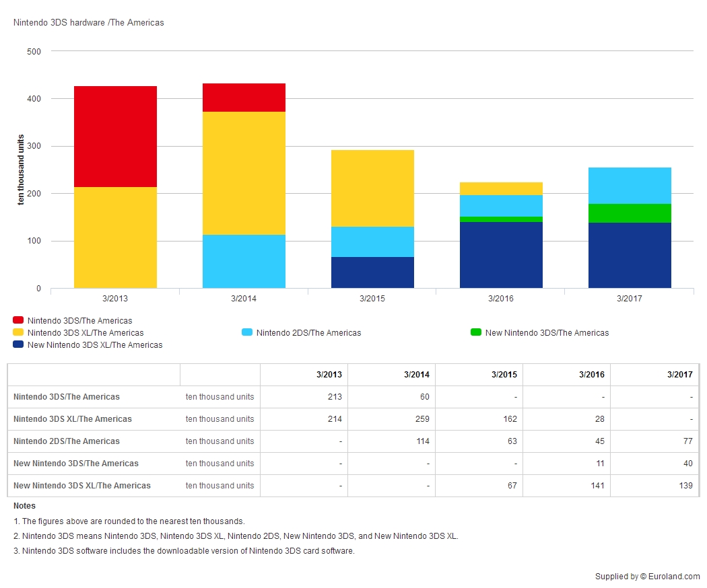Click the '3/2017' x-axis label under the chart
The height and width of the screenshot is (588, 707).
[x=630, y=298]
